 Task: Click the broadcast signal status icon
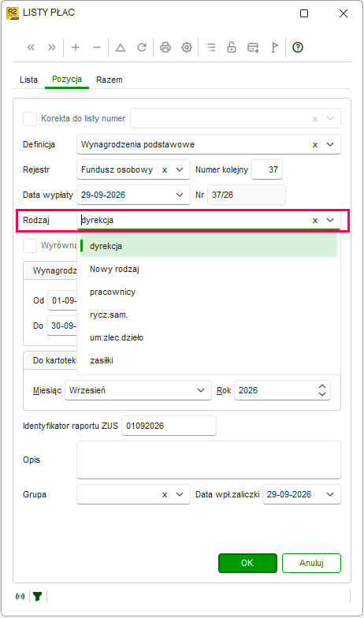(x=20, y=596)
